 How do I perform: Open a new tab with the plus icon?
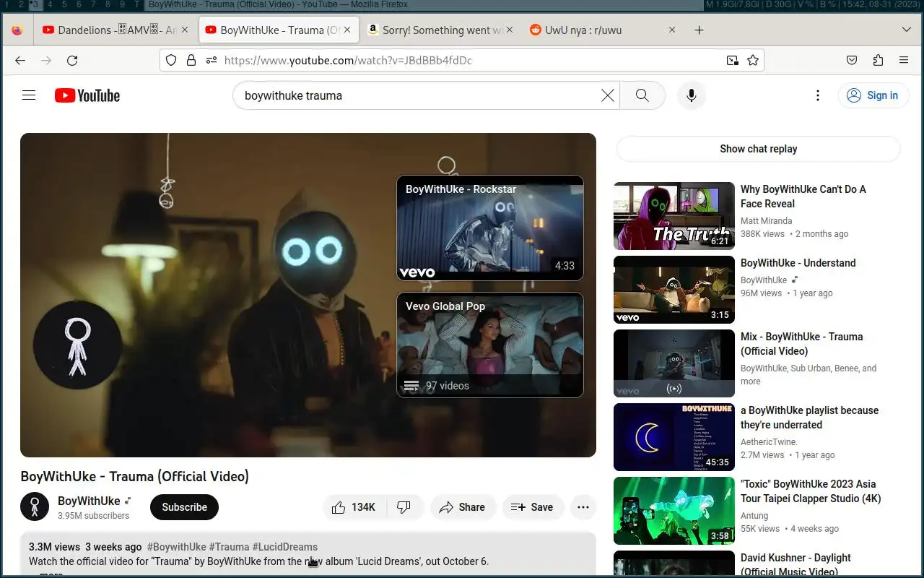coord(699,30)
